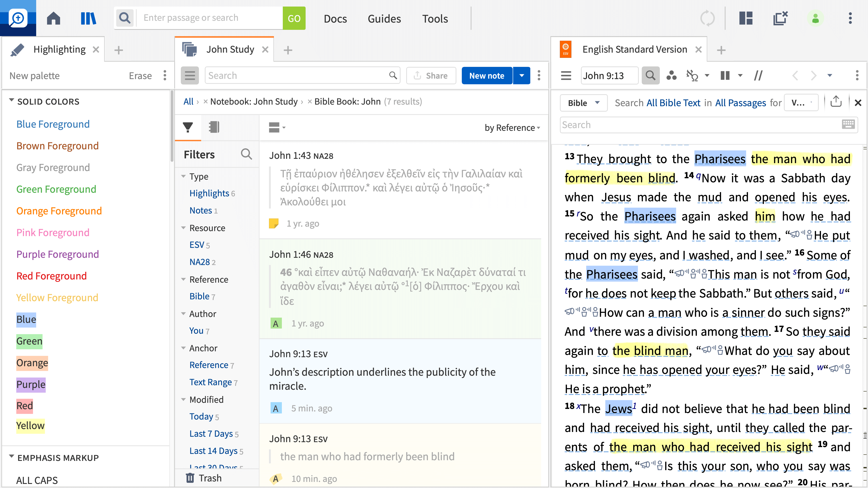The image size is (868, 488).
Task: Open the Guides menu
Action: [x=384, y=19]
